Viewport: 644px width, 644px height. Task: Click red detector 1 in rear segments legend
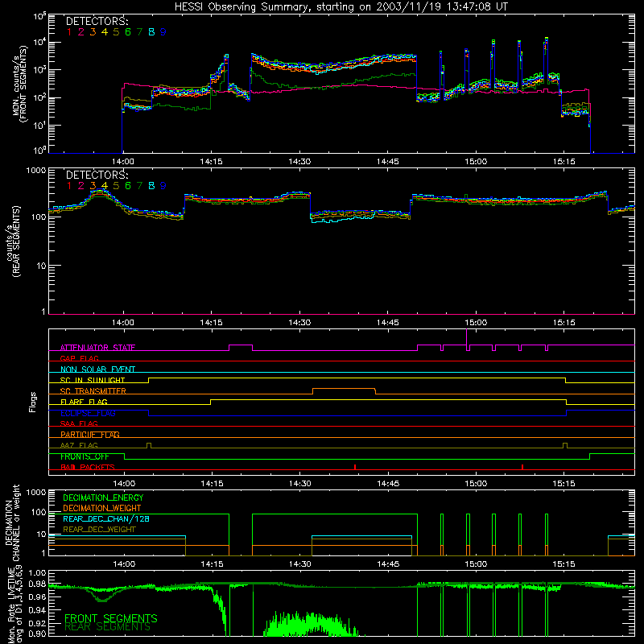point(69,186)
